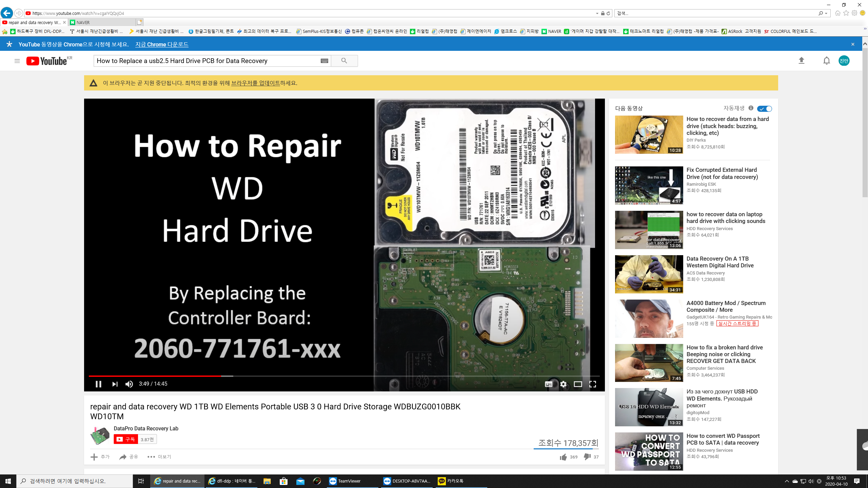Open File Explorer from taskbar
The height and width of the screenshot is (488, 868).
tap(267, 481)
